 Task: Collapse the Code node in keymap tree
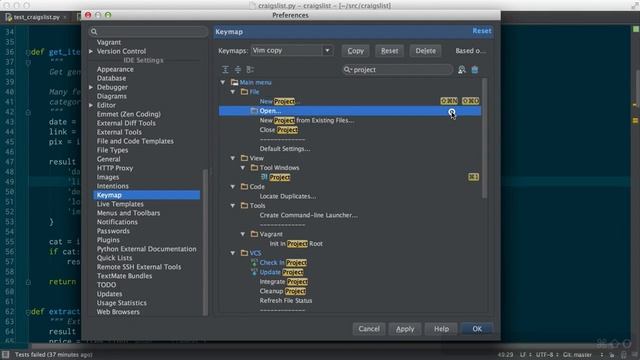(x=233, y=187)
